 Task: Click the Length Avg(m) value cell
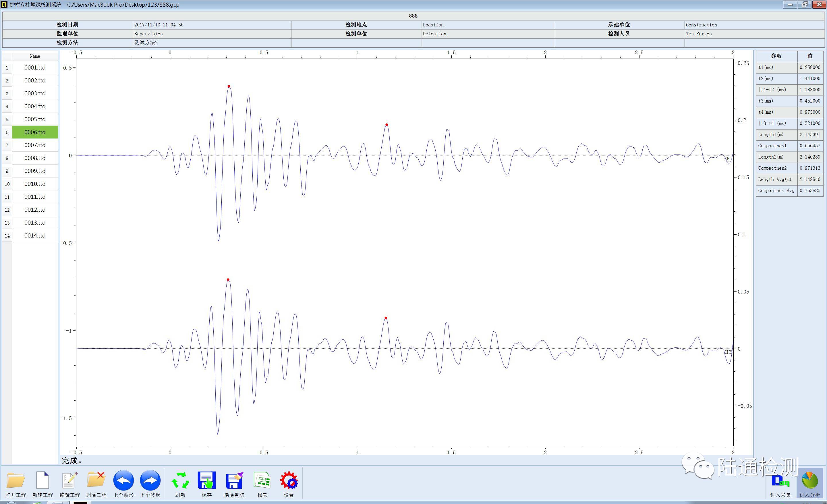[x=809, y=179]
